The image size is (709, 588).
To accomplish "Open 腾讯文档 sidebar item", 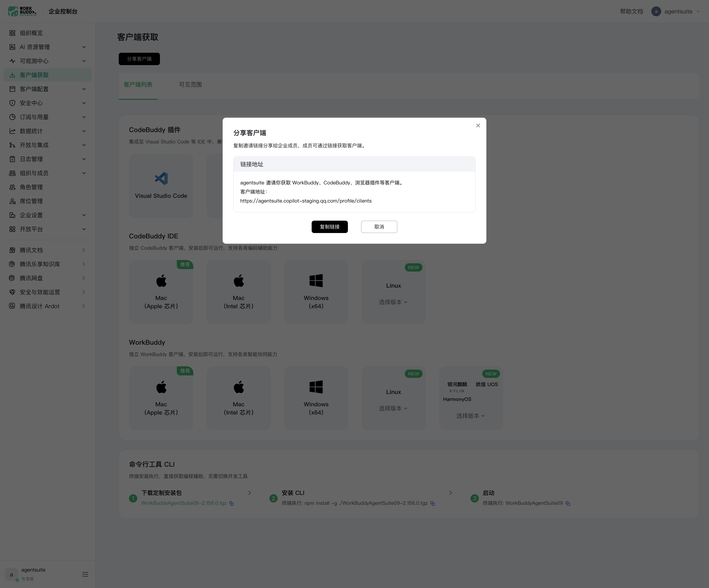I will click(47, 250).
